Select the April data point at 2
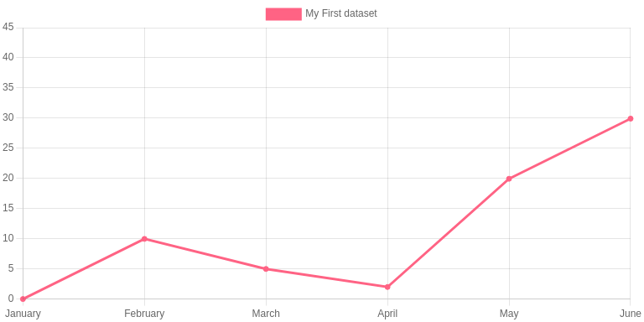The width and height of the screenshot is (644, 322). coord(387,287)
